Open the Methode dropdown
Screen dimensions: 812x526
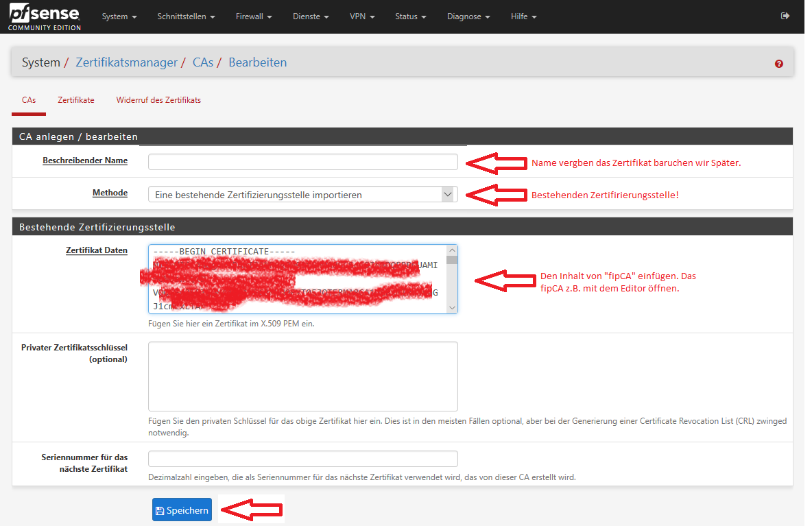click(x=302, y=195)
